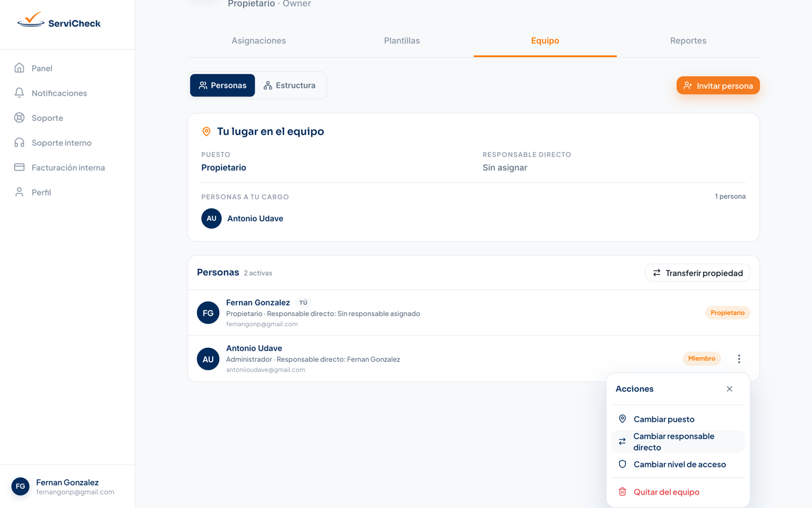Click the Perfil user icon
This screenshot has height=508, width=812.
pos(19,192)
